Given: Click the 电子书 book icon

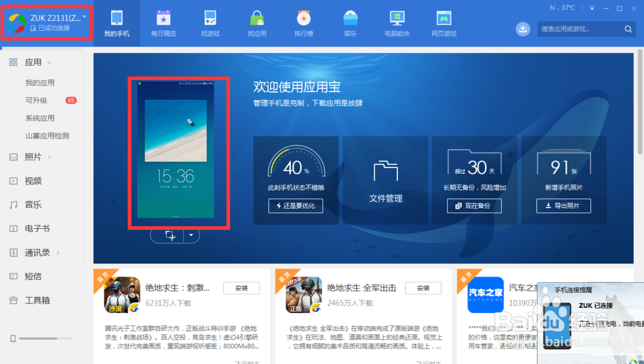Looking at the screenshot, I should coord(14,229).
